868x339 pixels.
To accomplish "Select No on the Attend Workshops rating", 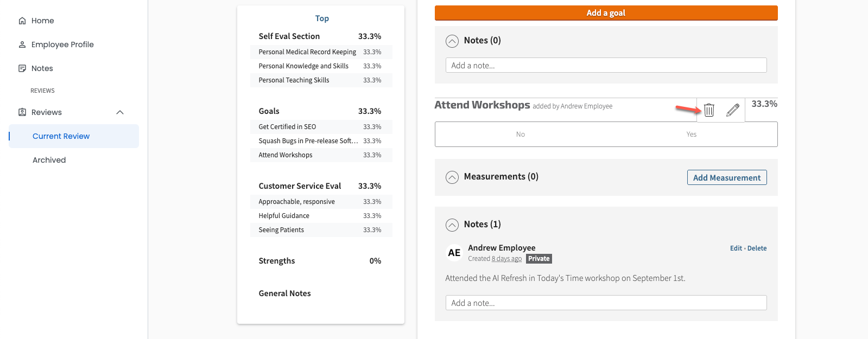I will (x=520, y=135).
